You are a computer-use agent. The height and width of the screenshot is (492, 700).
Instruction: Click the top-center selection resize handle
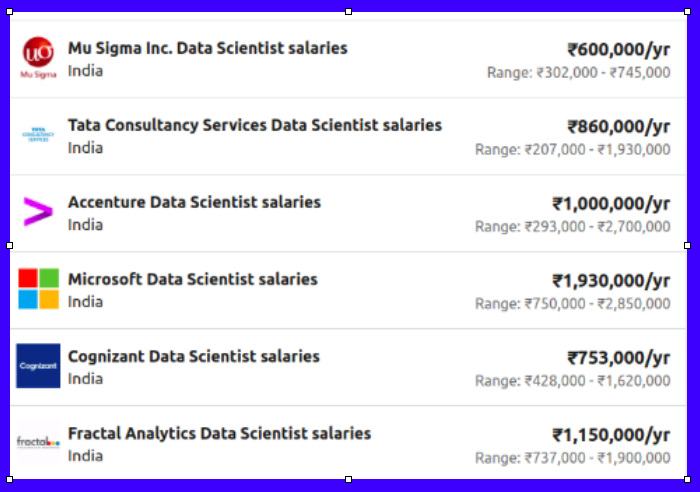pyautogui.click(x=348, y=12)
